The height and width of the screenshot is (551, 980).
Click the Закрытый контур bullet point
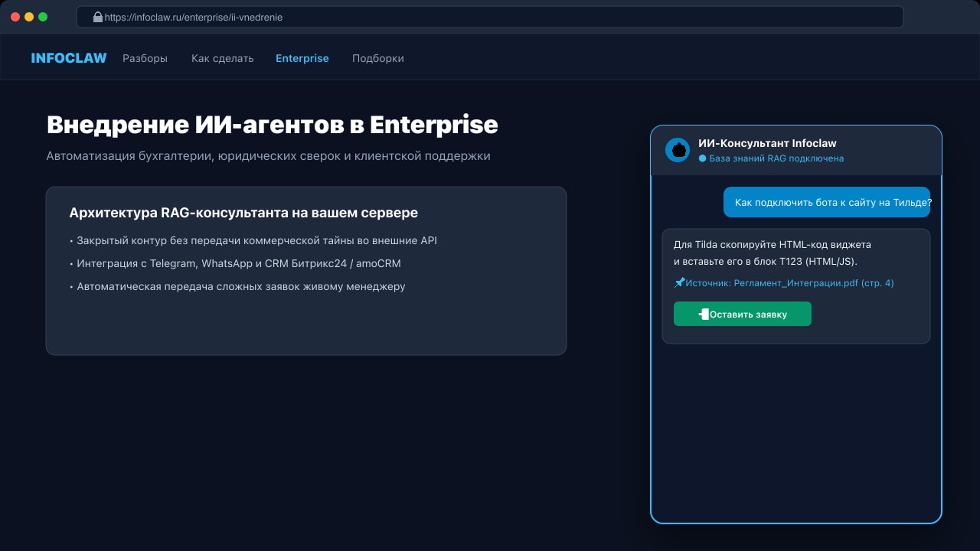[253, 240]
